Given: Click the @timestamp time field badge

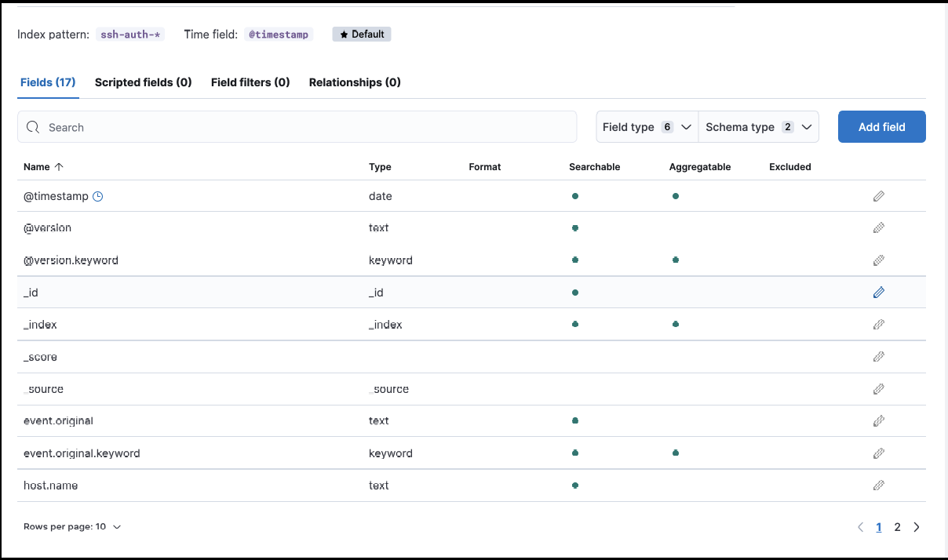Looking at the screenshot, I should [x=279, y=35].
